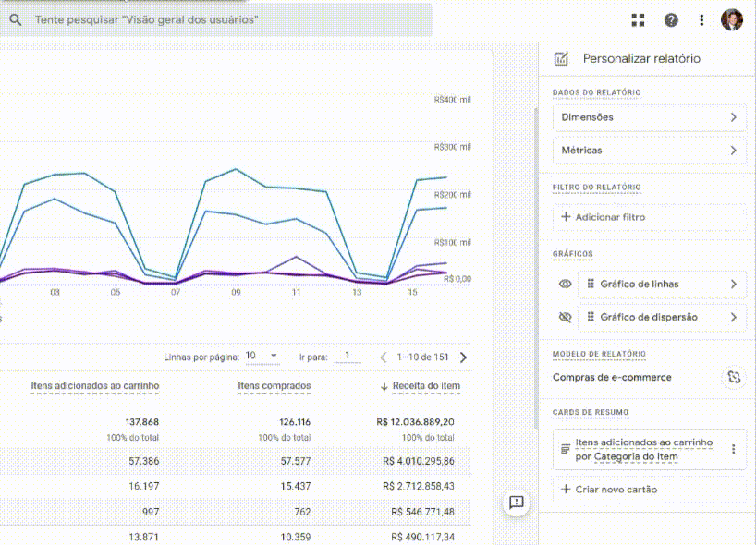Expand the Métricas section
The image size is (756, 545).
tap(649, 150)
